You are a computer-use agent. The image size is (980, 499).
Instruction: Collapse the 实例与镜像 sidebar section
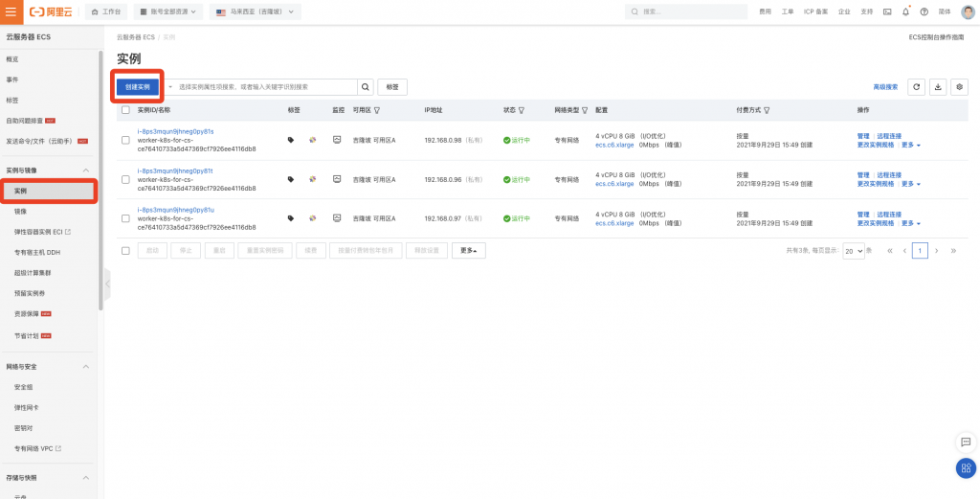click(x=86, y=170)
